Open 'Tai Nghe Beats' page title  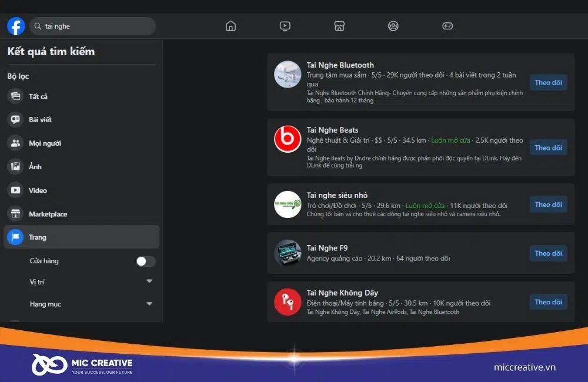pos(332,130)
